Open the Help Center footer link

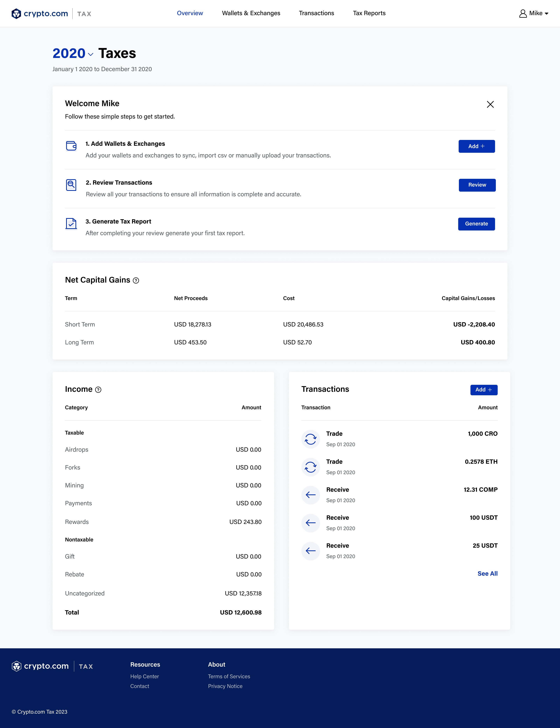144,676
